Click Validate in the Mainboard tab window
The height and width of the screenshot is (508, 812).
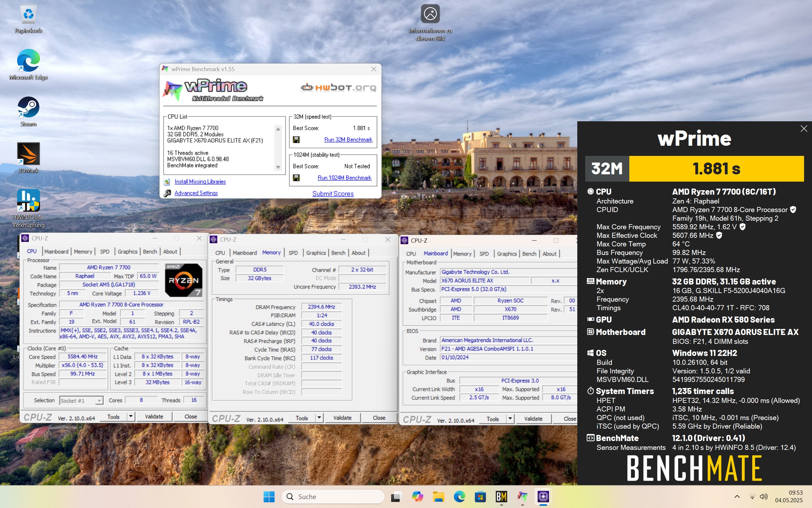533,419
